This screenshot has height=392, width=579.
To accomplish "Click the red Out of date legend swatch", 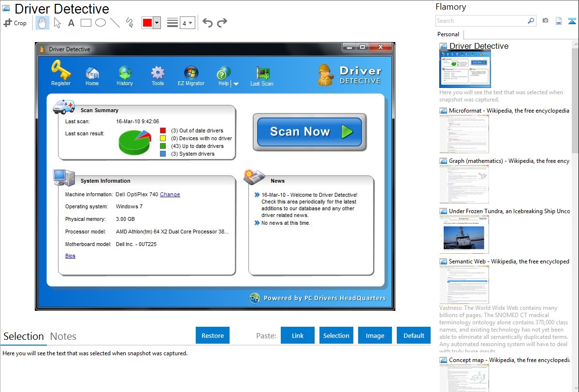I will [x=163, y=131].
